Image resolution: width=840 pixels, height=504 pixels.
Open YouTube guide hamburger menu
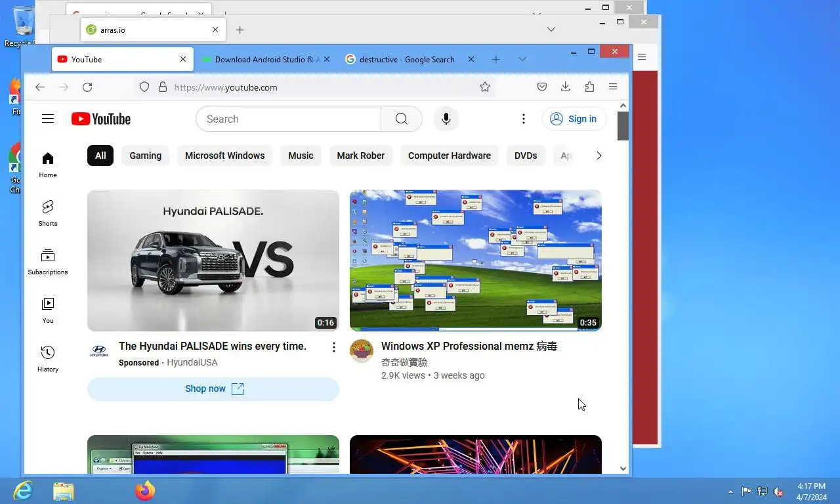(x=48, y=119)
